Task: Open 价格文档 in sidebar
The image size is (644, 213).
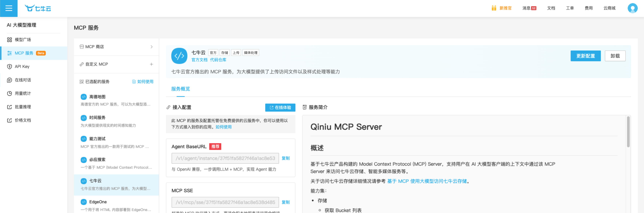Action: 34,120
